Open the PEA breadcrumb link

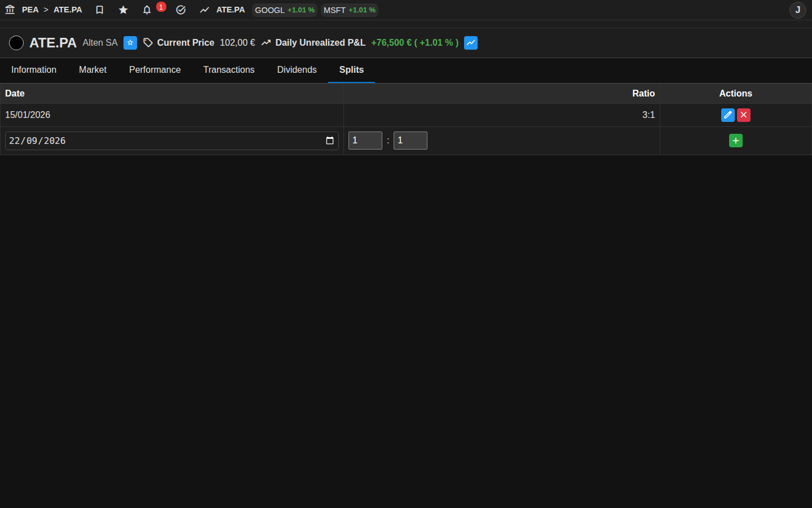30,10
